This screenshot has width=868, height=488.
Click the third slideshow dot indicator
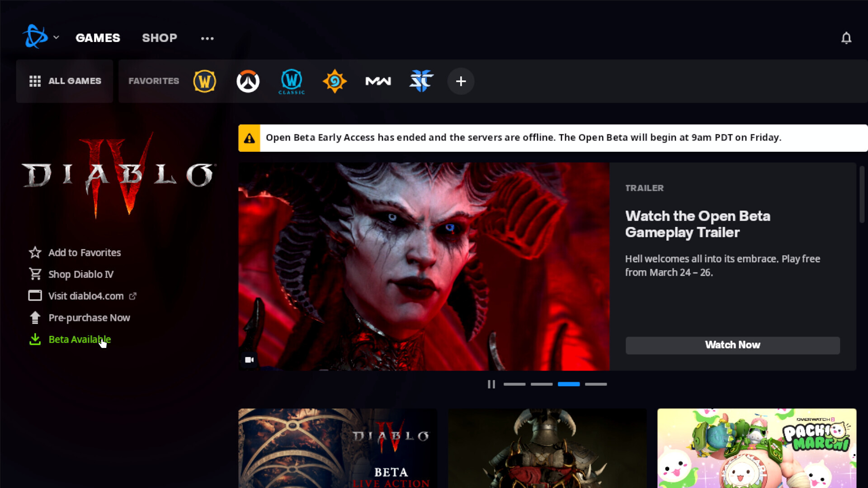coord(568,384)
